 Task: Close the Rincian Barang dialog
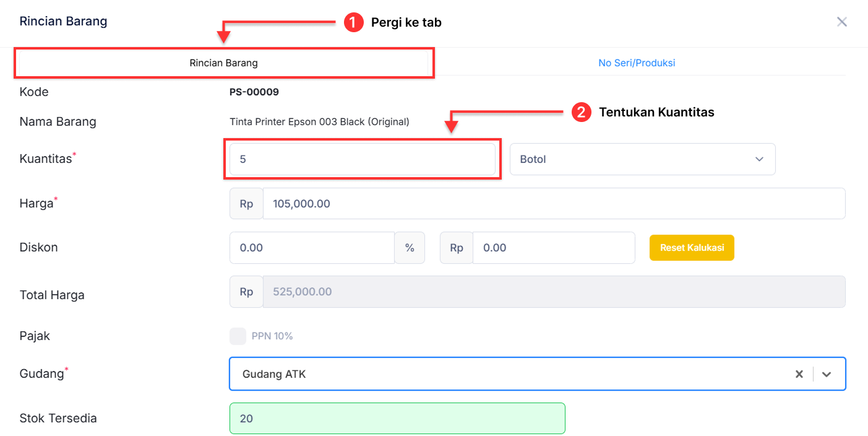(842, 21)
